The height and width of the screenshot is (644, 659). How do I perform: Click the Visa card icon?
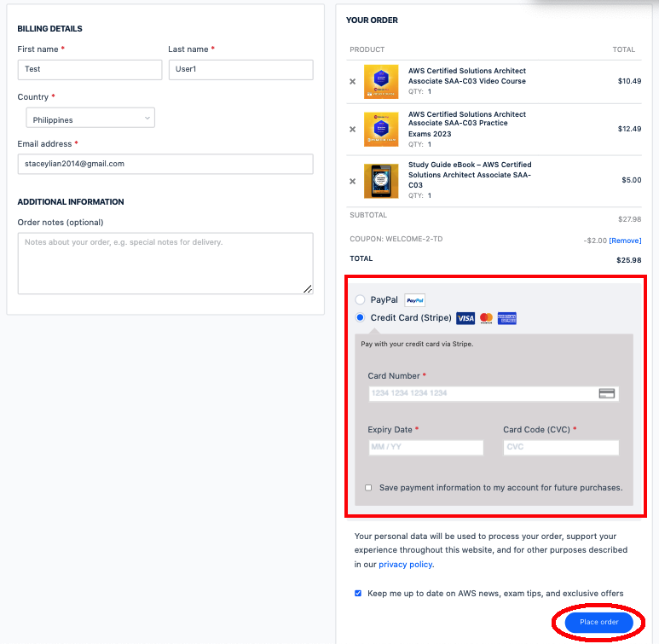465,318
